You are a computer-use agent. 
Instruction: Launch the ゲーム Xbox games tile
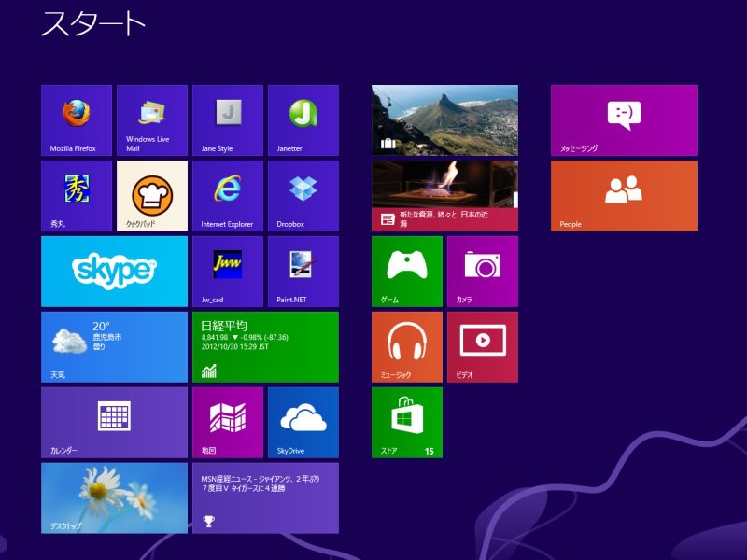pos(407,272)
